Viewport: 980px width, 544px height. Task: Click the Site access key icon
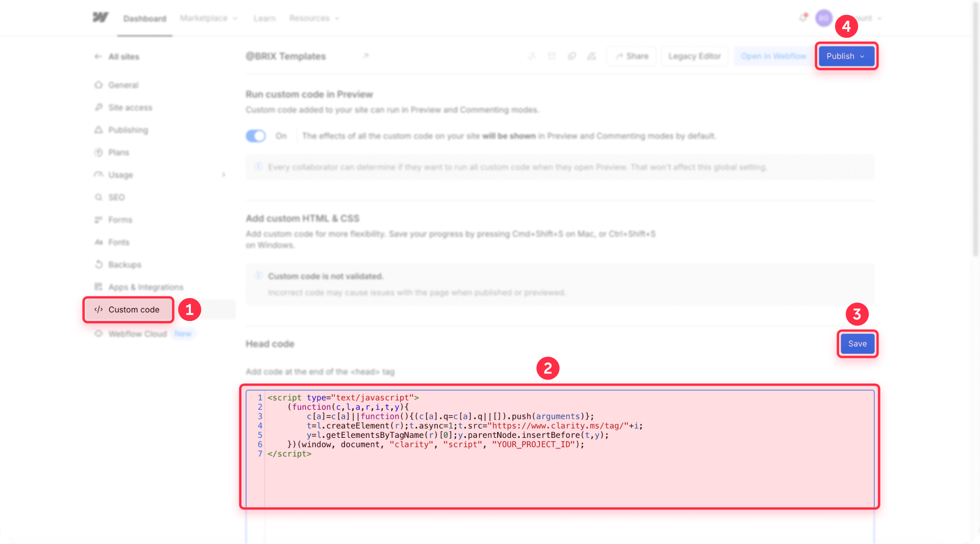[x=99, y=107]
